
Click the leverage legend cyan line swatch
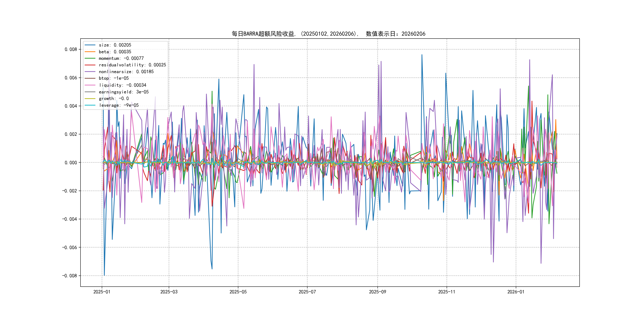click(x=90, y=105)
